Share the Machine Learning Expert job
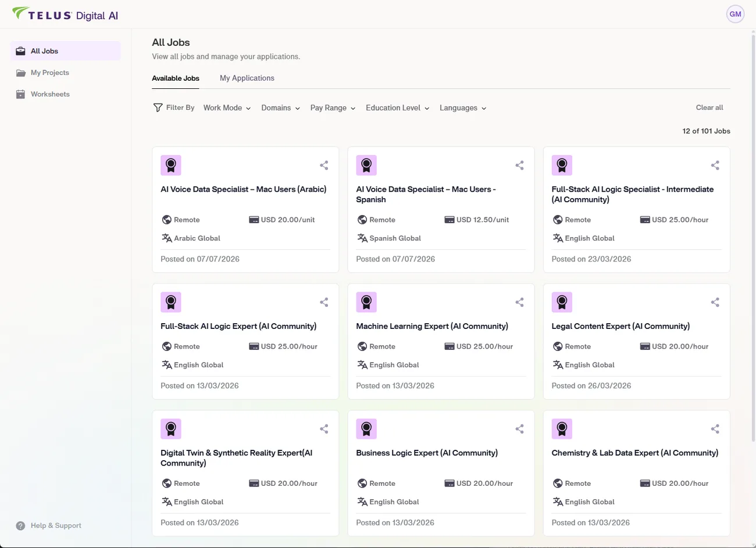 519,302
